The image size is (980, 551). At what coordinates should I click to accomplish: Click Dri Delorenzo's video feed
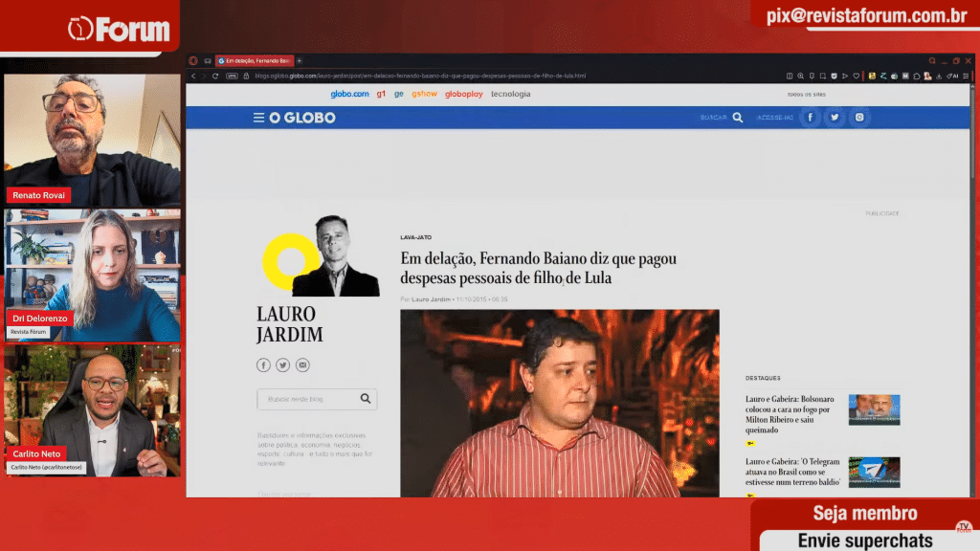coord(93,275)
